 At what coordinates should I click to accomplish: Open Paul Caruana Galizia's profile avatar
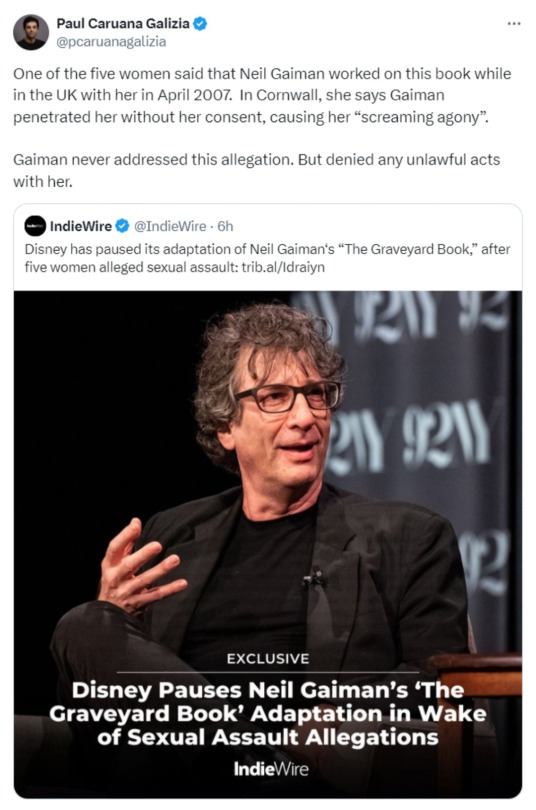click(30, 32)
